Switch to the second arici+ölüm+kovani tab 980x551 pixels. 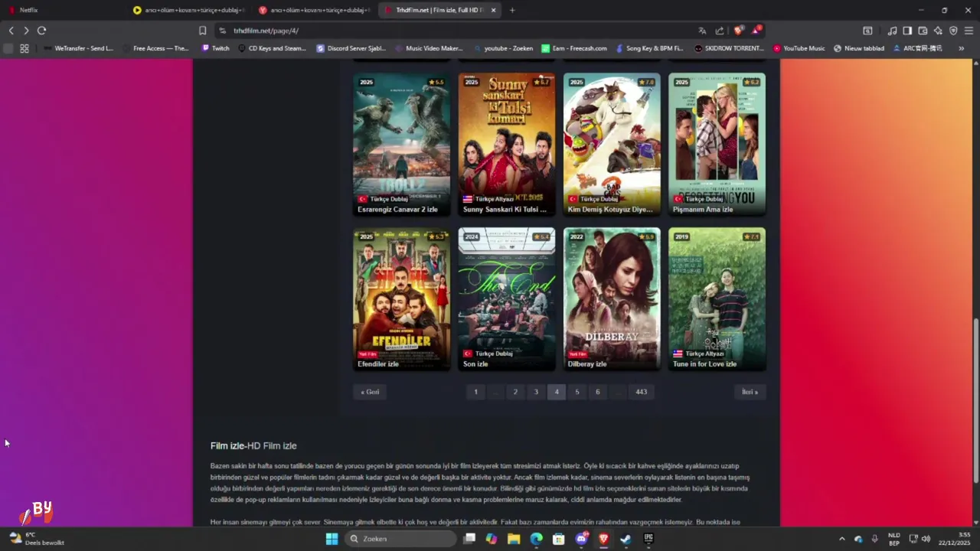tap(315, 10)
